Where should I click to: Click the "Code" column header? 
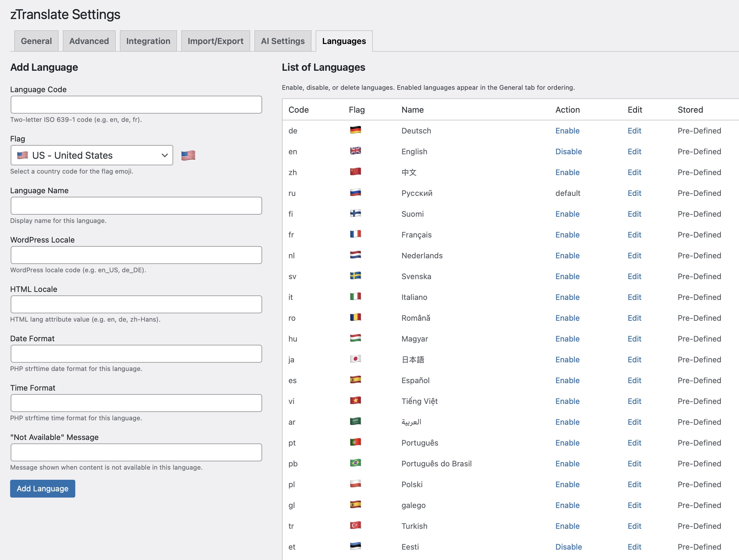click(x=298, y=110)
